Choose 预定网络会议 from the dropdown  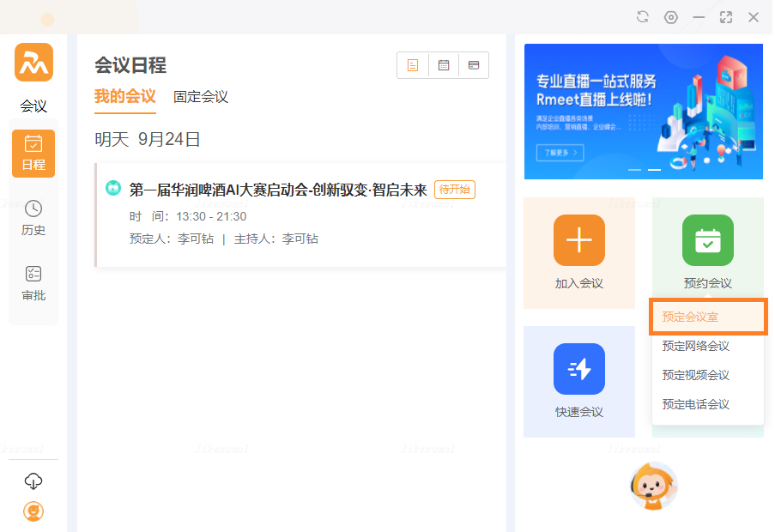click(x=696, y=346)
